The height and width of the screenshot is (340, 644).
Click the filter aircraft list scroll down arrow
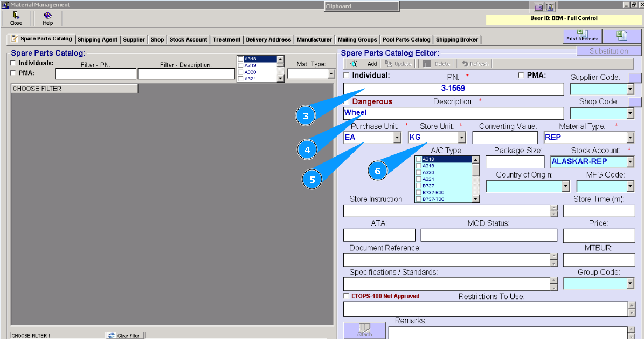tap(281, 78)
